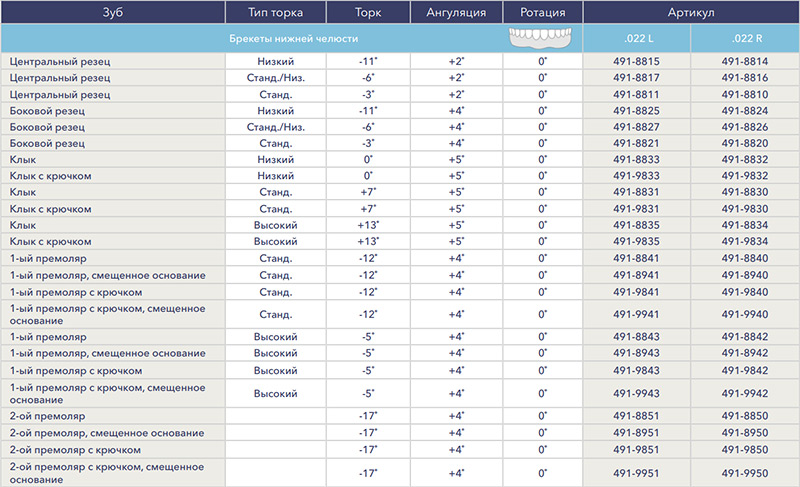The width and height of the screenshot is (800, 487).
Task: Select article number 491-8827
Action: [x=636, y=127]
